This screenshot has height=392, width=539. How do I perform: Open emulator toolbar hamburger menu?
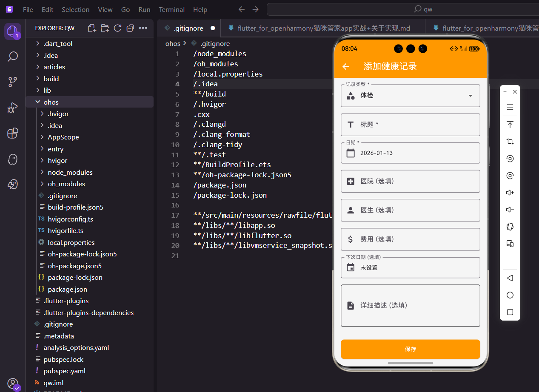[510, 107]
